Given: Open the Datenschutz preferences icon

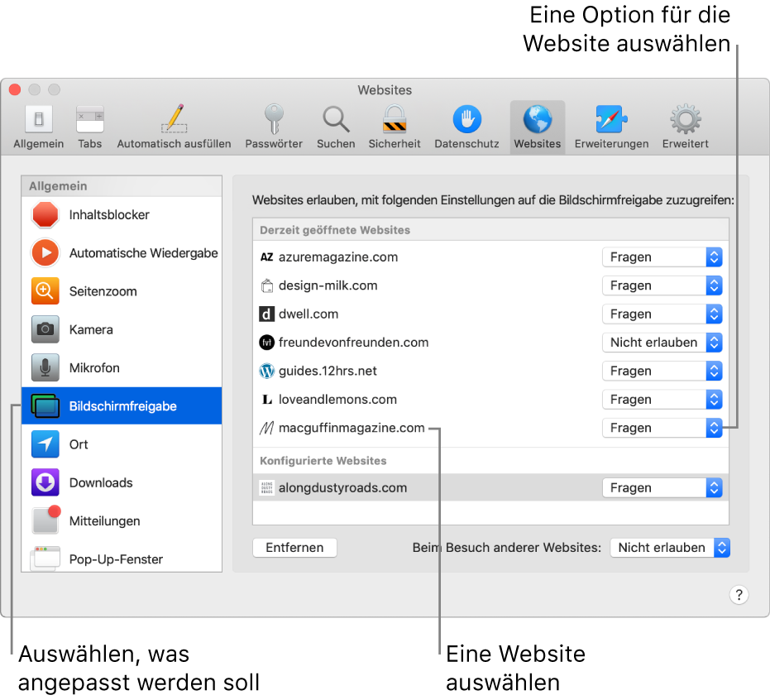Looking at the screenshot, I should [x=465, y=120].
